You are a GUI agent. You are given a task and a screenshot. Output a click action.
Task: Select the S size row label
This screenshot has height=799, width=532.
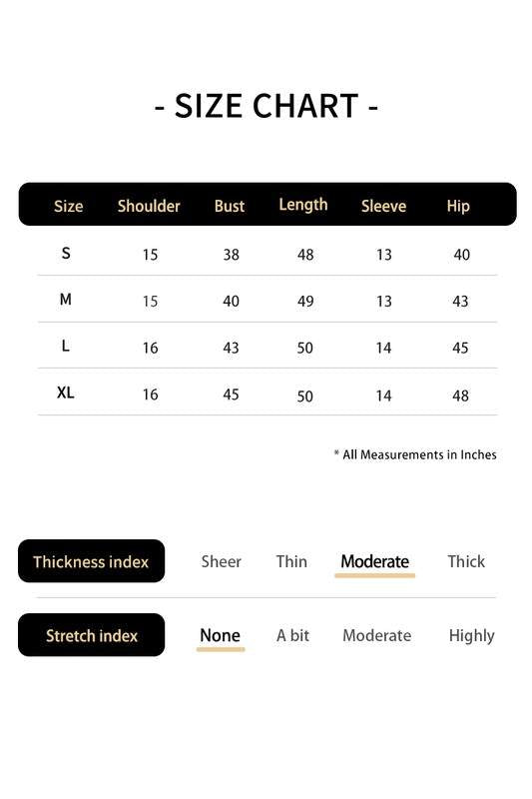66,253
